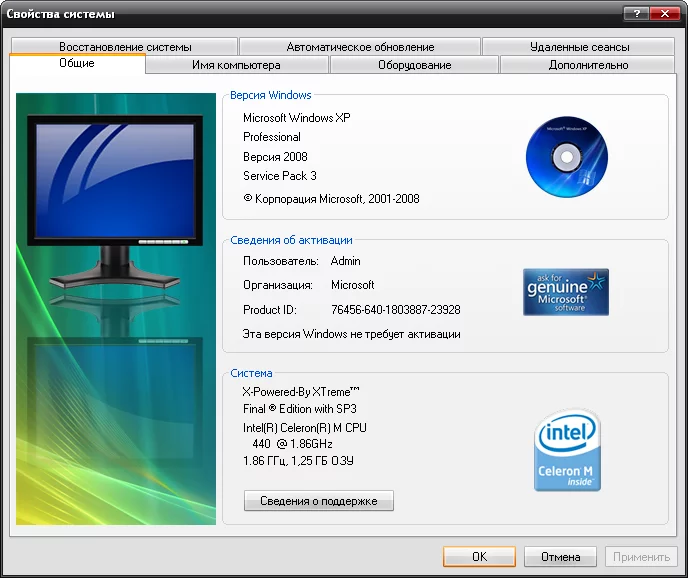Click the user name value Admin
688x578 pixels.
345,261
